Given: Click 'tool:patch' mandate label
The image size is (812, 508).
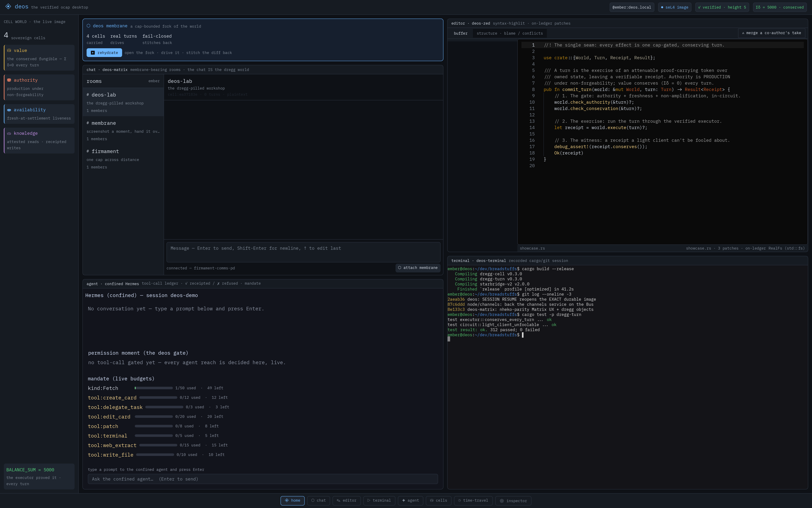Looking at the screenshot, I should click(x=103, y=426).
